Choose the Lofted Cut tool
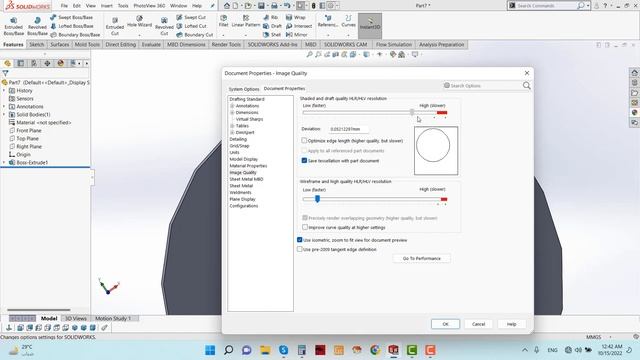 coord(191,26)
